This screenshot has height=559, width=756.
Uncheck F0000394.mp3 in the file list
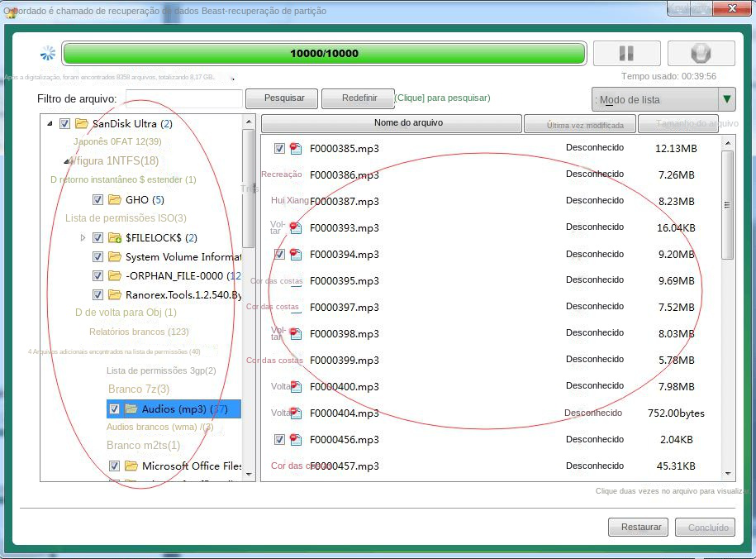tap(279, 254)
